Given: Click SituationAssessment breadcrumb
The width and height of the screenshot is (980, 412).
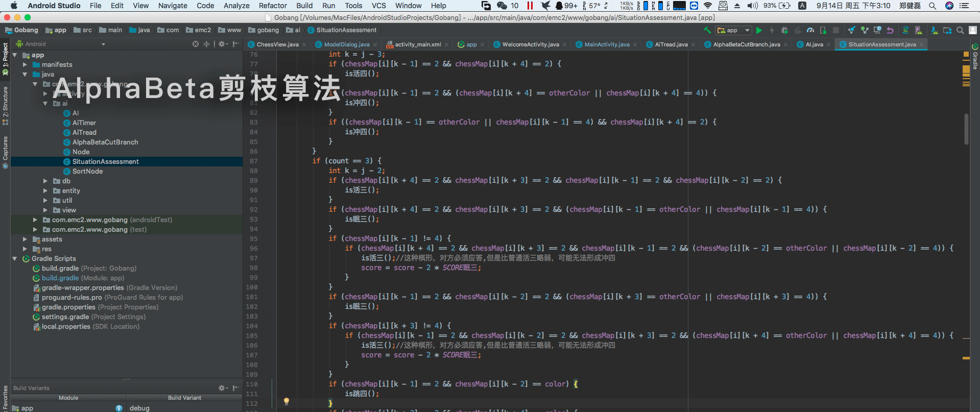Looking at the screenshot, I should [x=342, y=30].
